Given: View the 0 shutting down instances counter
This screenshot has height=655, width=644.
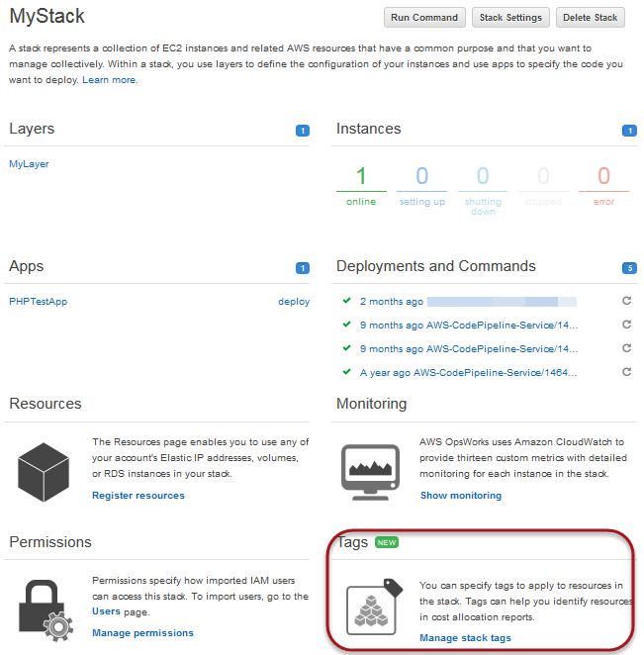Looking at the screenshot, I should (483, 190).
